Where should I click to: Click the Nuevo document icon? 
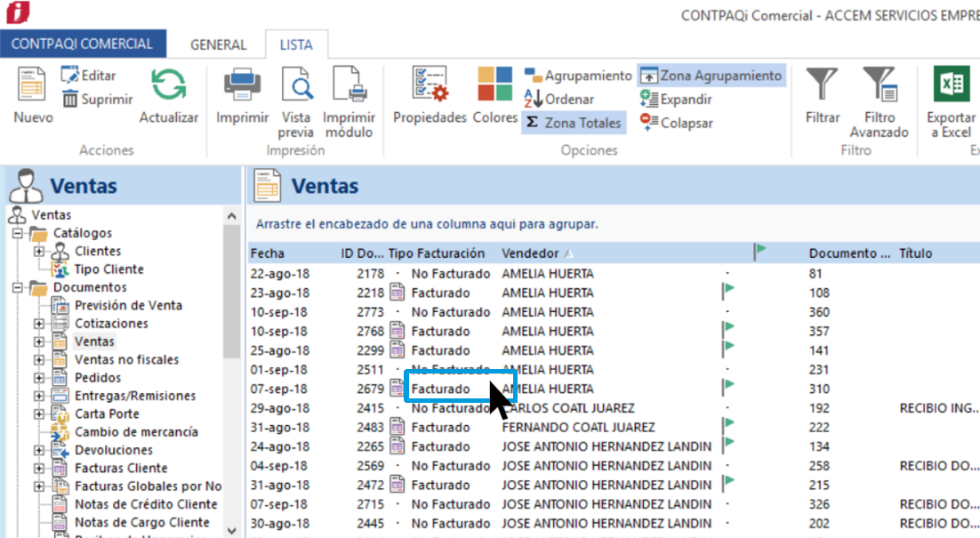pos(33,87)
